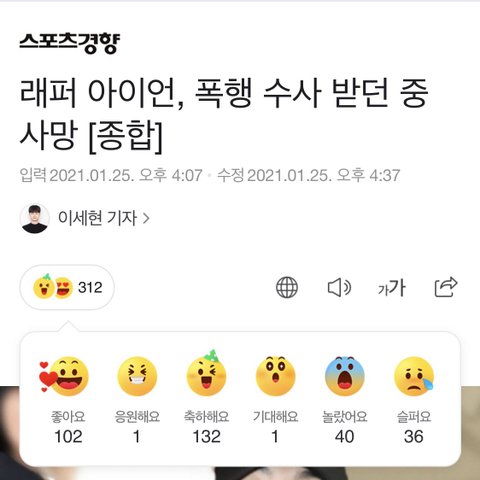Image resolution: width=480 pixels, height=480 pixels.
Task: Toggle the 312 reactions summary pill
Action: pyautogui.click(x=67, y=287)
